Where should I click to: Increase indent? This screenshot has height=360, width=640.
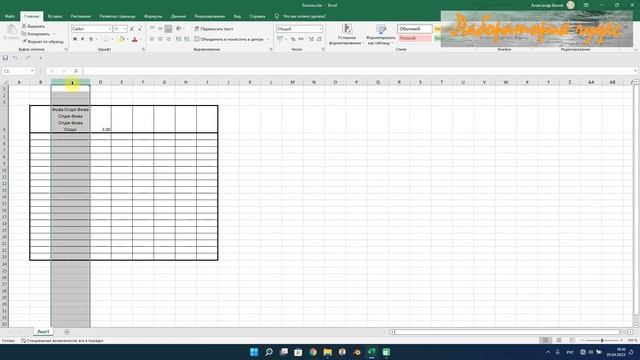click(x=187, y=39)
